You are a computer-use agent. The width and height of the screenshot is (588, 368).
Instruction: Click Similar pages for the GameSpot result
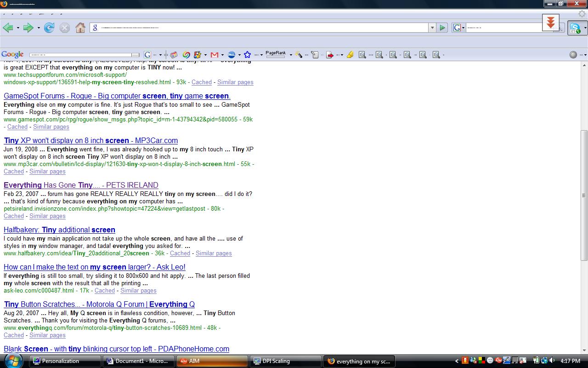[x=51, y=127]
